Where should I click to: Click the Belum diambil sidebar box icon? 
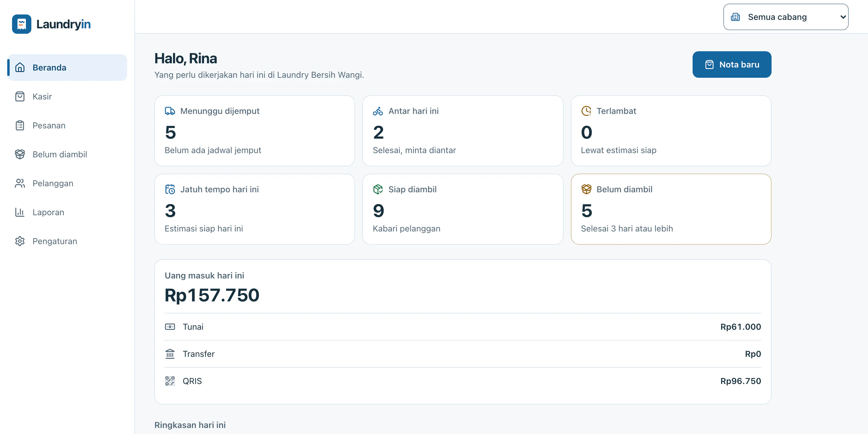pos(20,154)
